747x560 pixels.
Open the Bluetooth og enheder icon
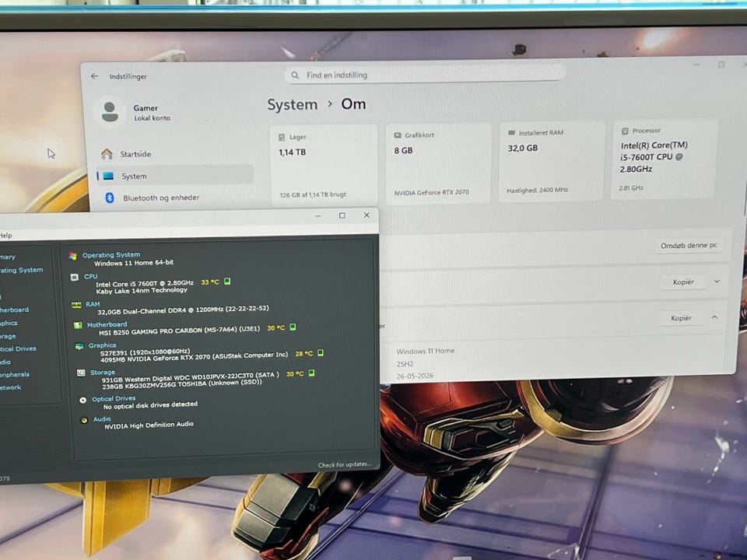point(110,198)
